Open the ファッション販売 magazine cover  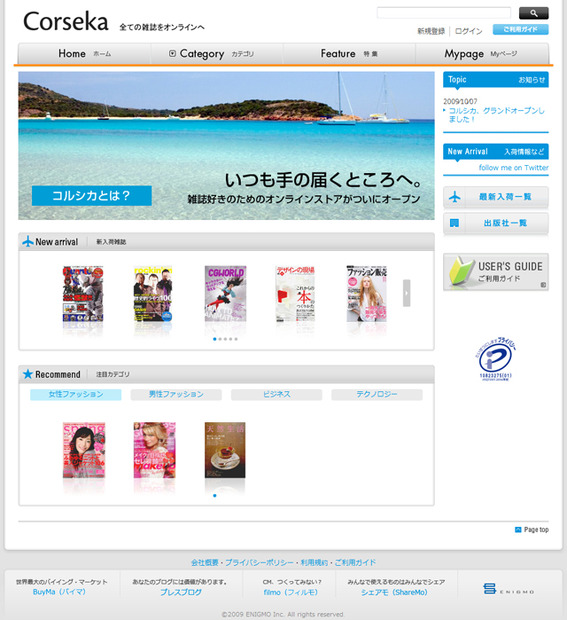(367, 293)
